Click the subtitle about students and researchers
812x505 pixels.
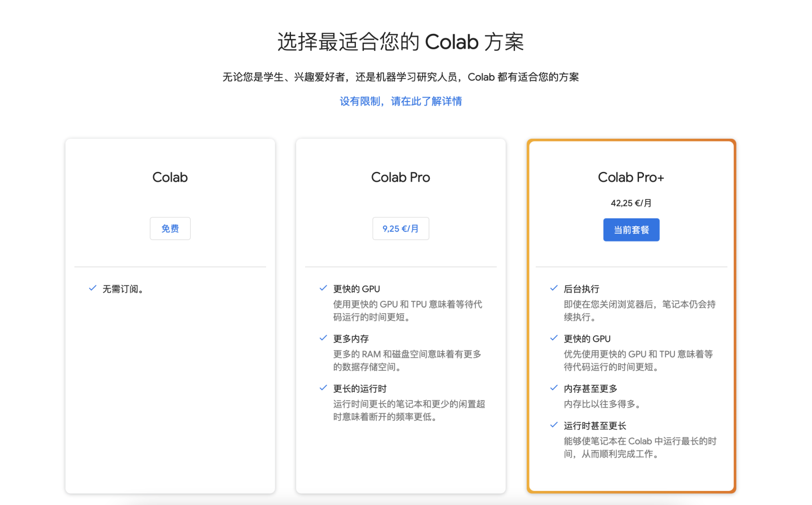click(401, 77)
